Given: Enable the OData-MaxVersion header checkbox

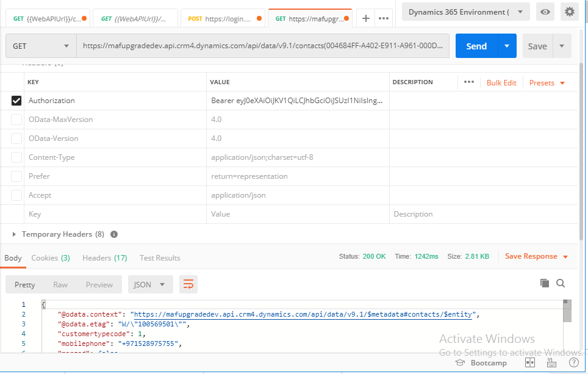Looking at the screenshot, I should (x=16, y=120).
